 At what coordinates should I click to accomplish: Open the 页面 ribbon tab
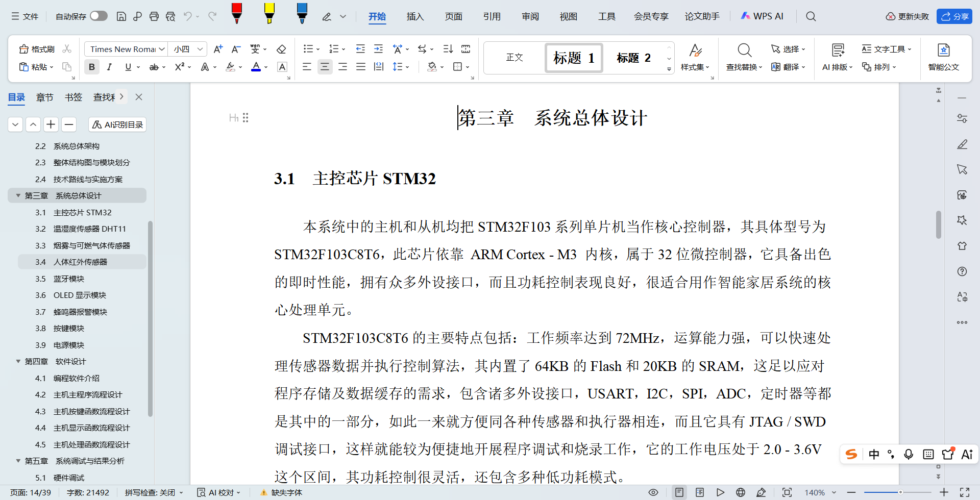pyautogui.click(x=453, y=16)
